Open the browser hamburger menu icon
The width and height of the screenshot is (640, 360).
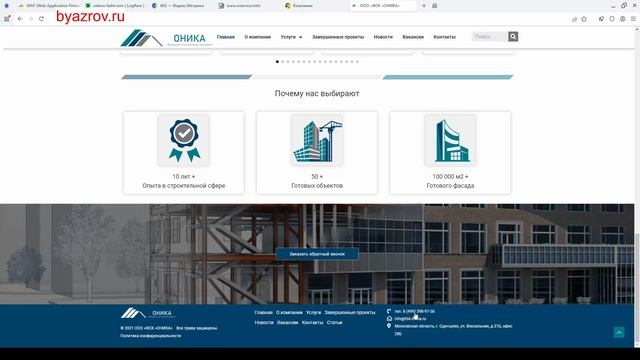[633, 19]
